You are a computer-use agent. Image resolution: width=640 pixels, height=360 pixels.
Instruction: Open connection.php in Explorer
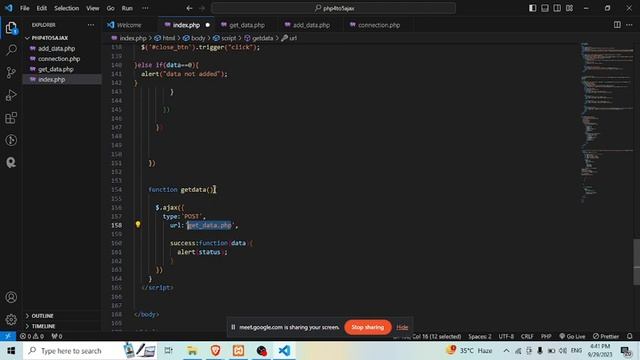coord(59,59)
